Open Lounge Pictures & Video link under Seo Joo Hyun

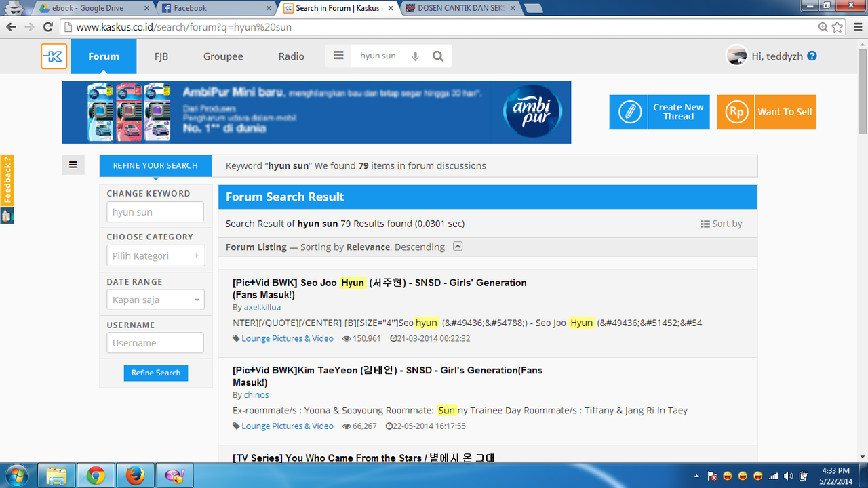click(x=288, y=338)
